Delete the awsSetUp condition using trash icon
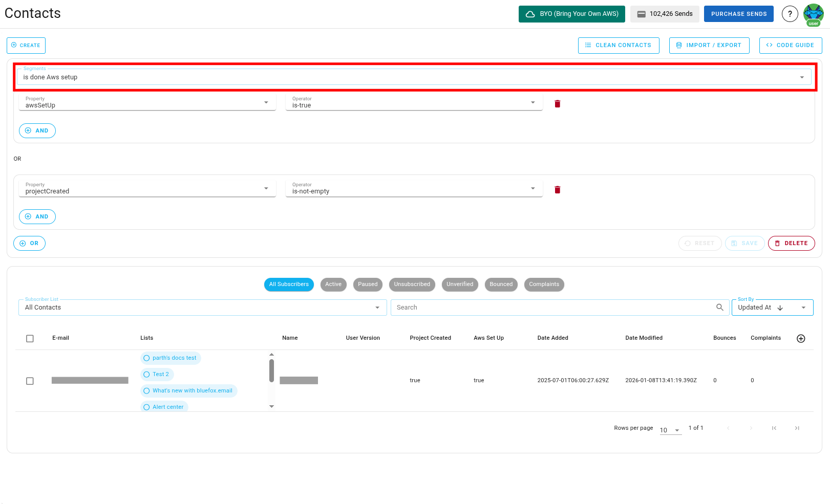830x504 pixels. click(x=557, y=103)
